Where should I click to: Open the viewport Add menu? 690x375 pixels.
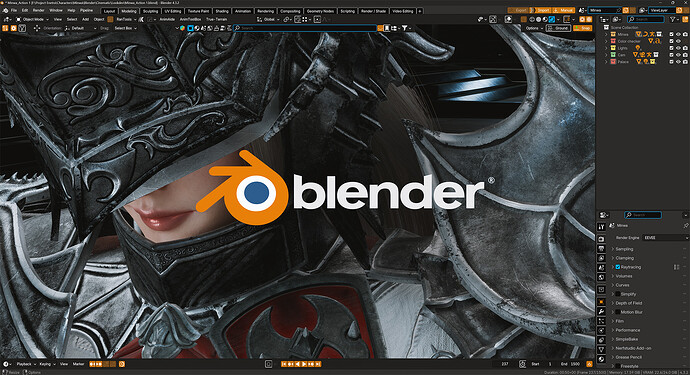coord(85,19)
